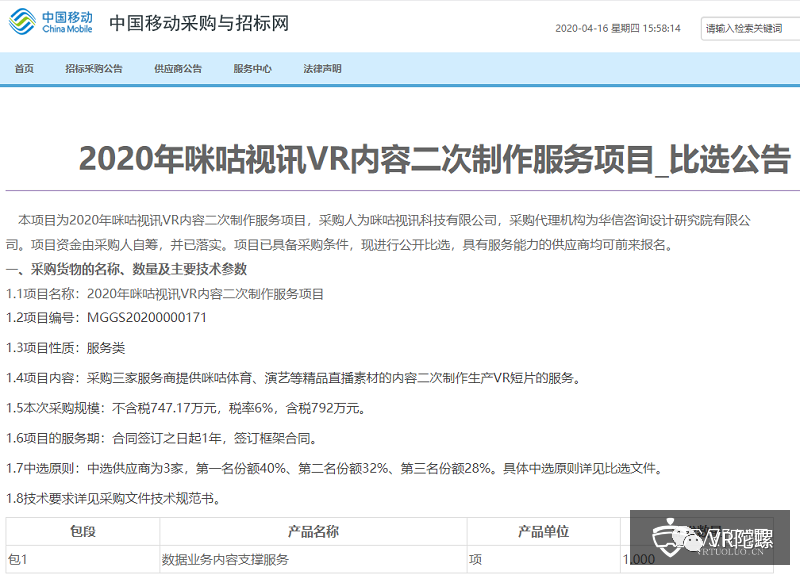Click the 1.4项目内容 line
The width and height of the screenshot is (800, 575).
pyautogui.click(x=293, y=378)
